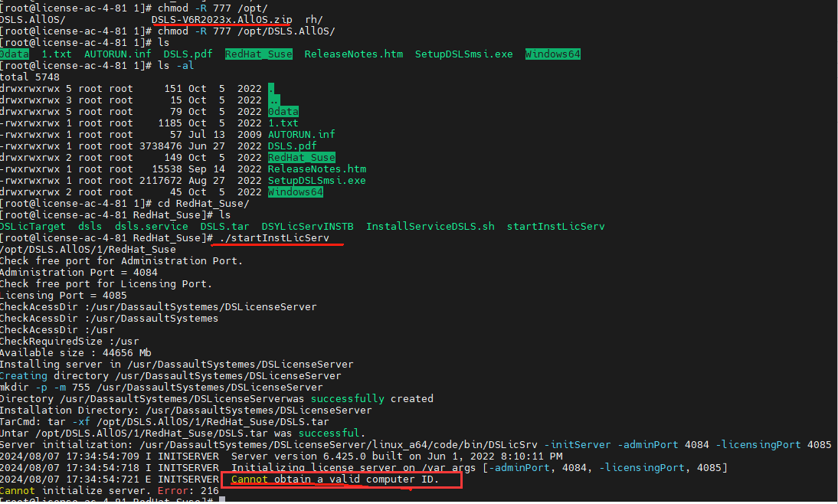Click SetupDSLSmsi.exe in the ls -al listing

(x=317, y=180)
